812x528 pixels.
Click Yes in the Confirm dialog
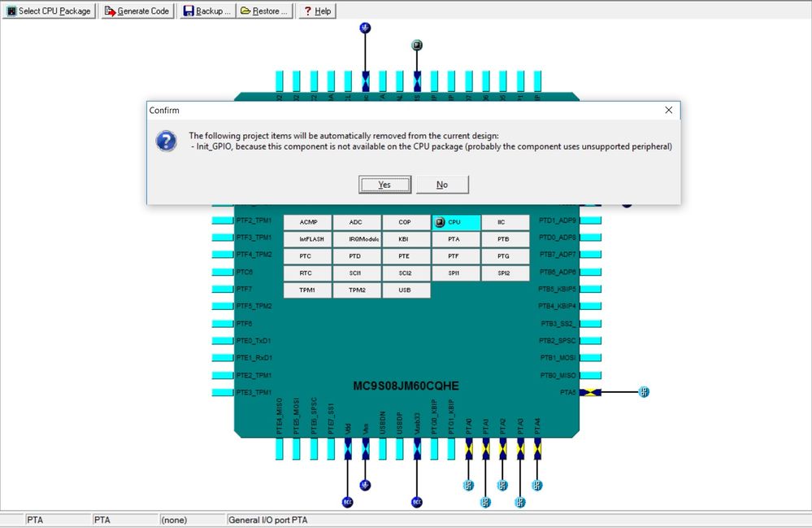384,185
